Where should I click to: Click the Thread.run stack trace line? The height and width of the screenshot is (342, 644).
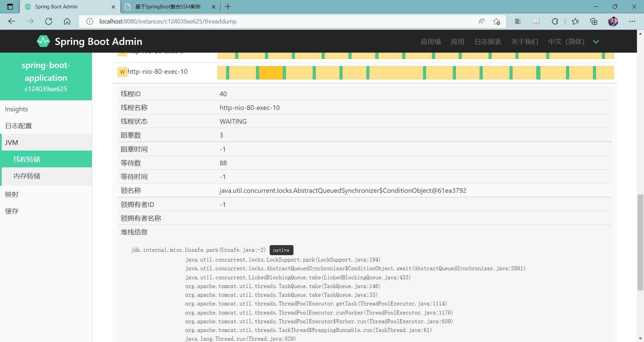(240, 339)
